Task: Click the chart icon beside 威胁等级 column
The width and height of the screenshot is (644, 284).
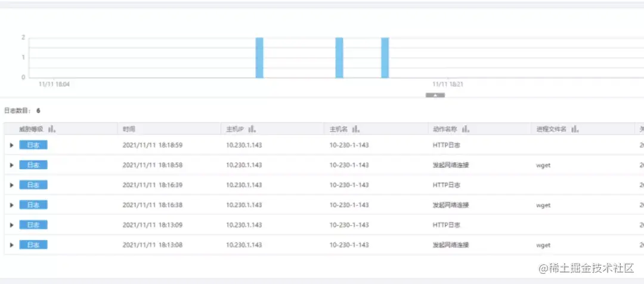Action: 52,129
